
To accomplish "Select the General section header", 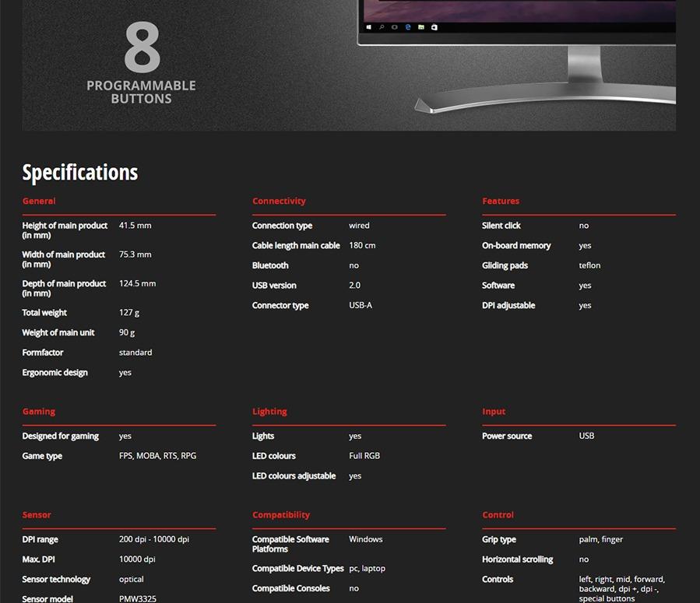I will click(39, 201).
